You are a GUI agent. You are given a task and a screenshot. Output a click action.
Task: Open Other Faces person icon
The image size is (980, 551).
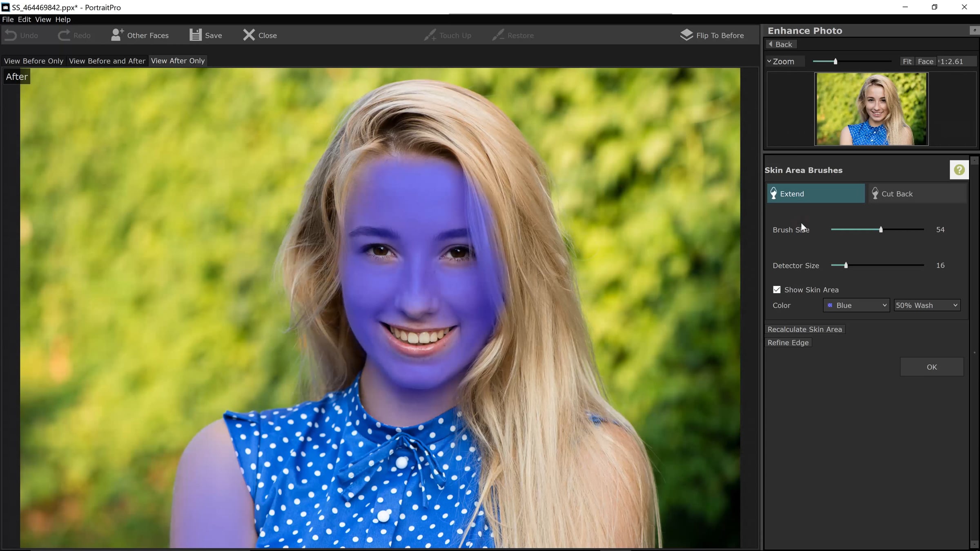(117, 35)
